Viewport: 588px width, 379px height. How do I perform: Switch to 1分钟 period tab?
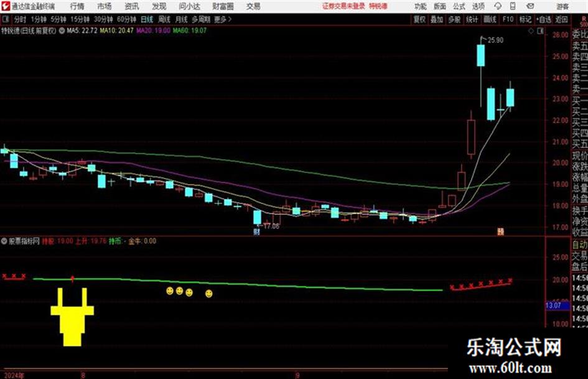pyautogui.click(x=39, y=19)
